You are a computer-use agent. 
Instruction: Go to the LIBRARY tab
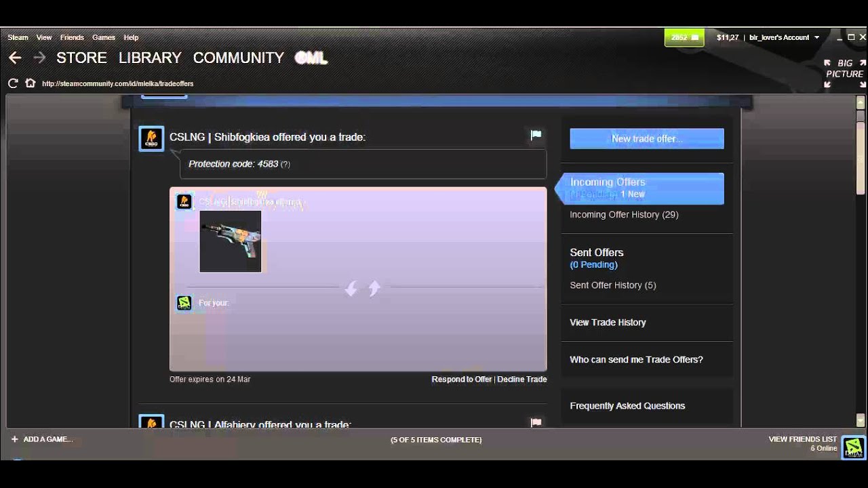coord(150,58)
